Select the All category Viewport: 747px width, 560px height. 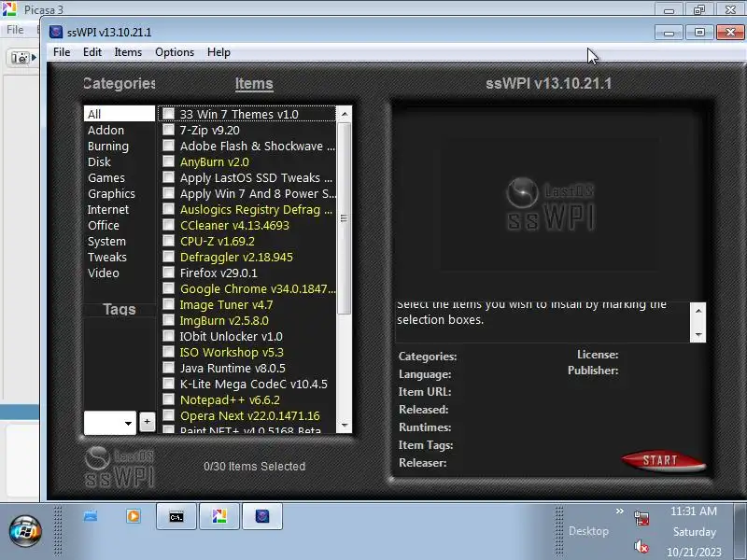click(x=120, y=114)
